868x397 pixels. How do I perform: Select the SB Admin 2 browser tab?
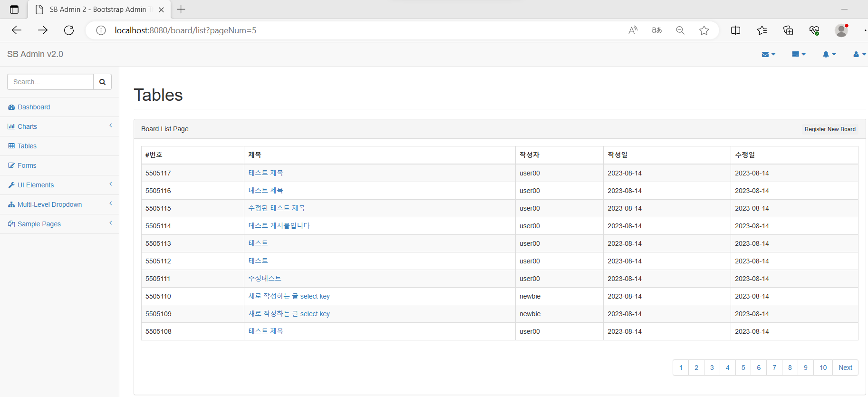99,10
